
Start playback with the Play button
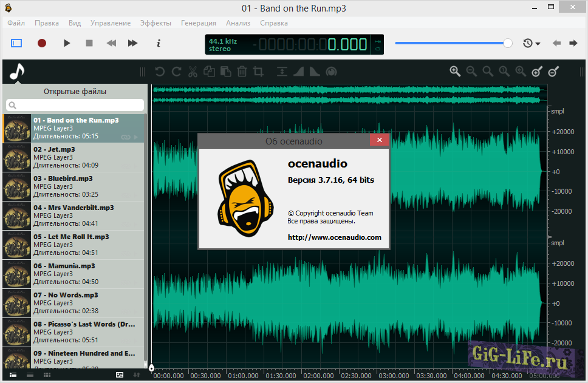click(x=67, y=43)
